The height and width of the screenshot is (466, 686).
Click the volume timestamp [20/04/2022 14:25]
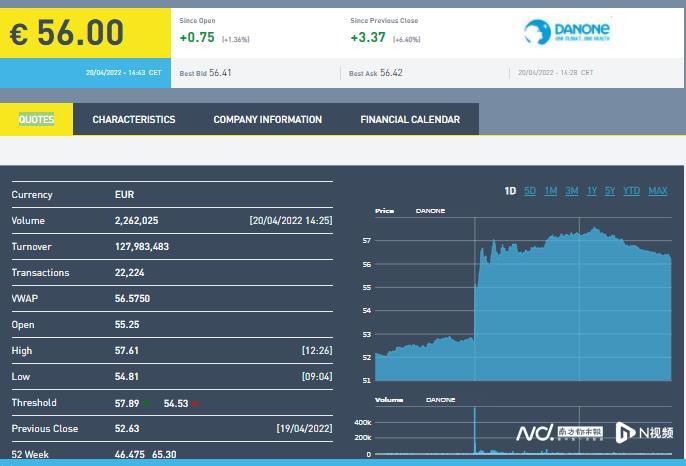coord(291,221)
